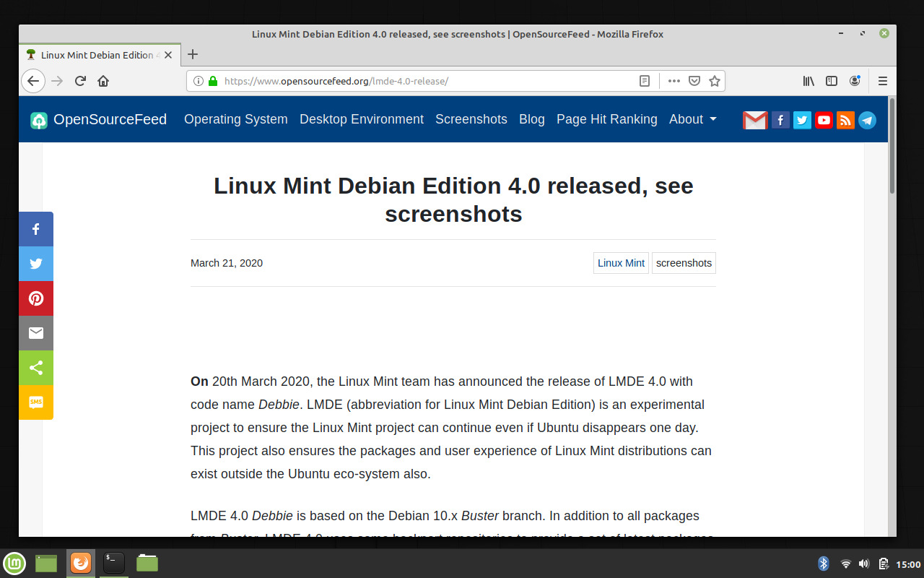Open Gmail from the social icons bar

[755, 120]
